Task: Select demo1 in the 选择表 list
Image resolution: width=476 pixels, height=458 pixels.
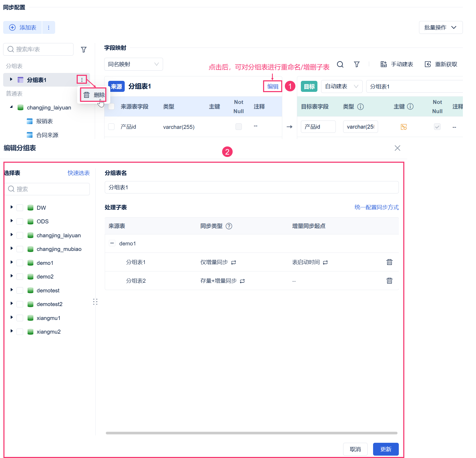Action: [x=45, y=263]
